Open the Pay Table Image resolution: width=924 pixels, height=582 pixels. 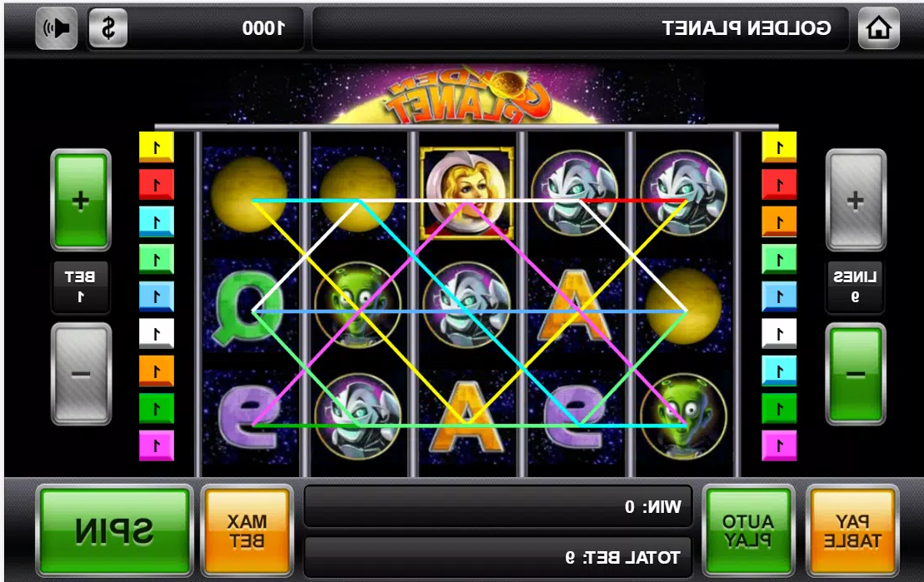point(852,530)
